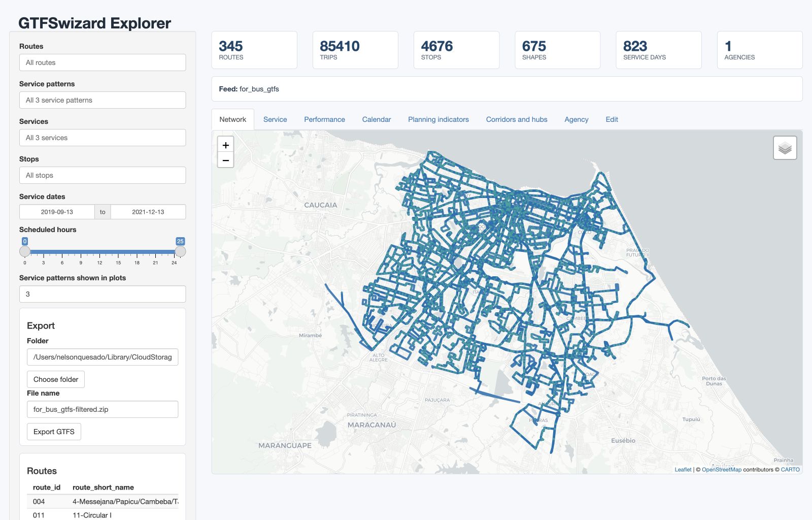Switch to the Network tab
The height and width of the screenshot is (520, 812).
(x=233, y=119)
